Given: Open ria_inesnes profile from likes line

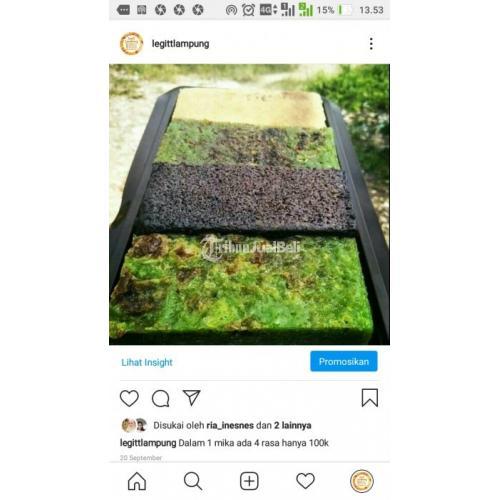Looking at the screenshot, I should coord(230,425).
